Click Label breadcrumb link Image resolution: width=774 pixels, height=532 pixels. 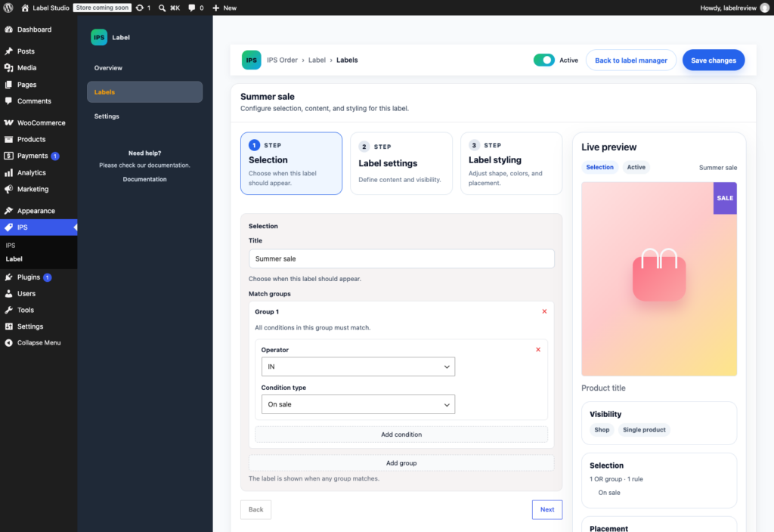click(317, 60)
